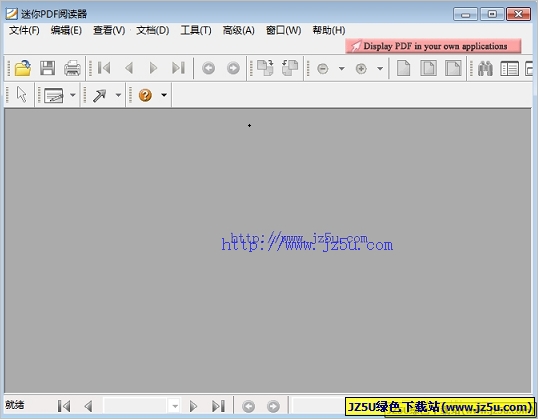The width and height of the screenshot is (538, 419).
Task: Expand the annotation box tool dropdown
Action: (x=73, y=95)
